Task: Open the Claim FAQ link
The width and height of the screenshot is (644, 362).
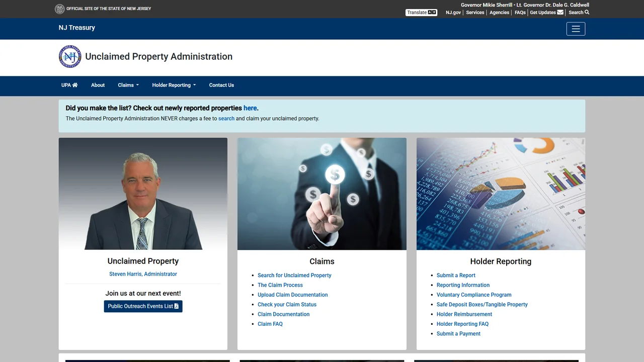Action: (x=270, y=324)
